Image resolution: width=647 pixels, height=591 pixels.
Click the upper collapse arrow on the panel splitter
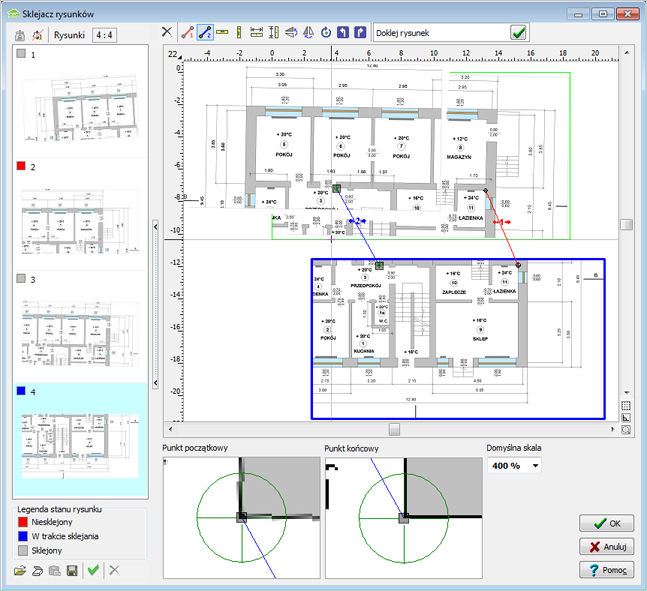click(x=155, y=227)
